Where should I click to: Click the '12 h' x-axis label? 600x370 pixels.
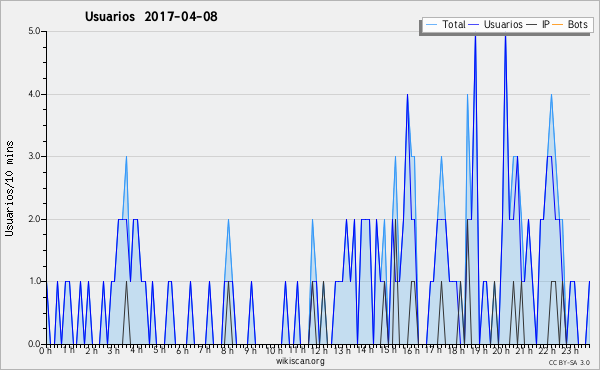click(x=319, y=350)
